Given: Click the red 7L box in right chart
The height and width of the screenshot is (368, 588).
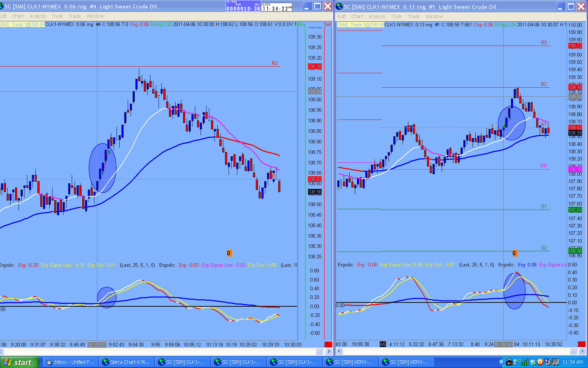Looking at the screenshot, I should point(581,345).
